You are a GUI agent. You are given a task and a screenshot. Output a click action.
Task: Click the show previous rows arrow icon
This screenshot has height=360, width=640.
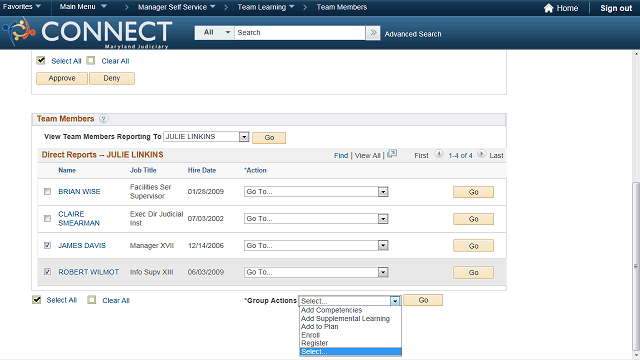coord(439,154)
